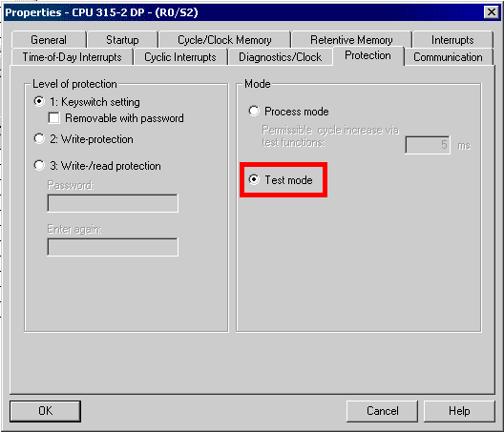Click the permissible cycle increase ms field

point(428,145)
